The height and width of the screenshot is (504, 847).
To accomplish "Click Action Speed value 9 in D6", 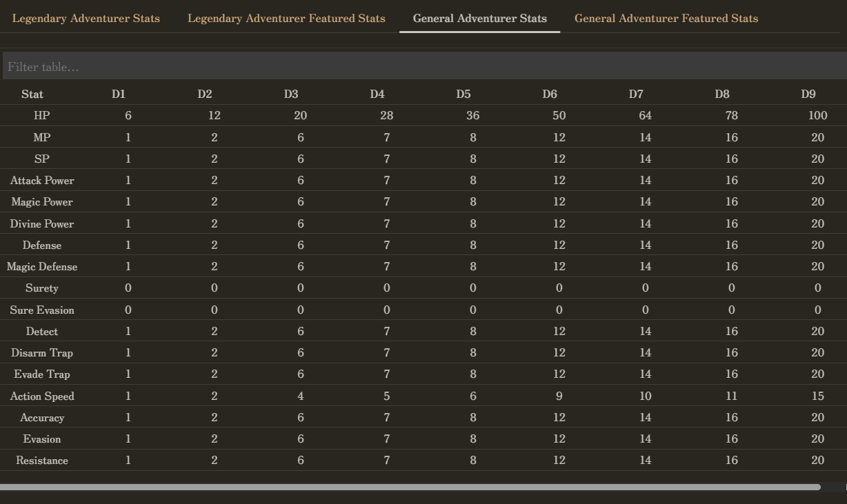I will coord(559,396).
